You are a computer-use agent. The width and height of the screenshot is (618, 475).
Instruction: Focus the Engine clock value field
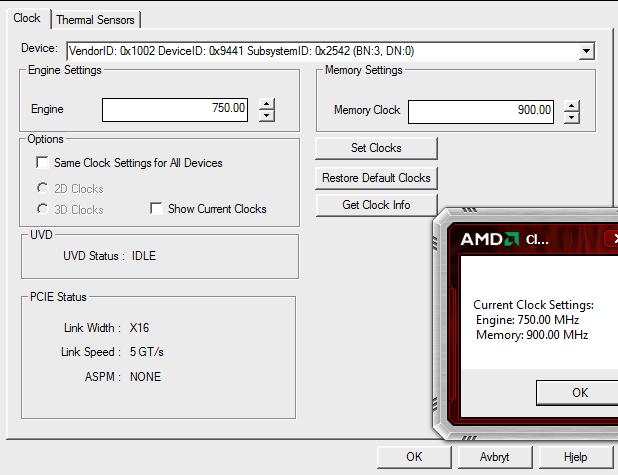click(x=175, y=110)
